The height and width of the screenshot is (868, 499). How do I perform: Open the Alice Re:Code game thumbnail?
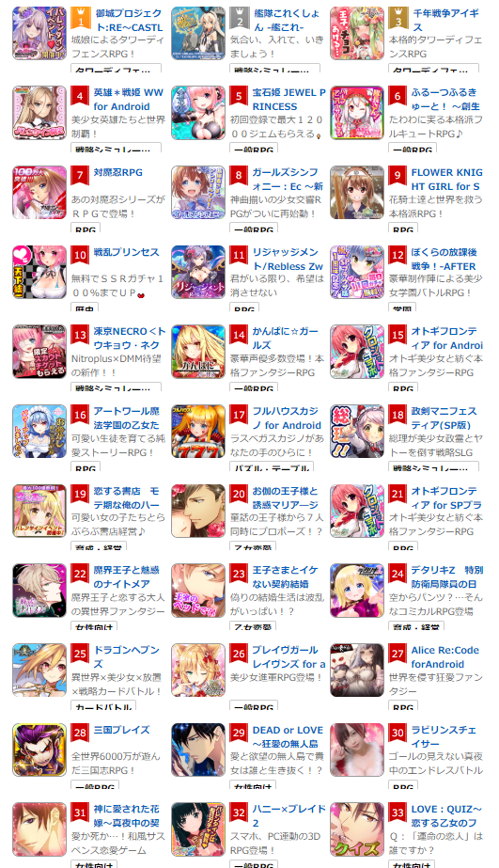(x=357, y=670)
